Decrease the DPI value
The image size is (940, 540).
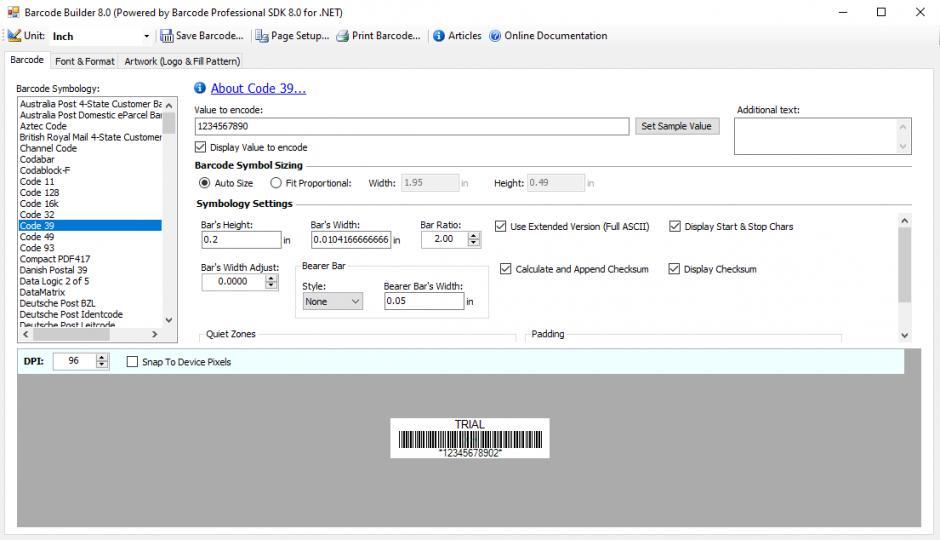pos(102,365)
